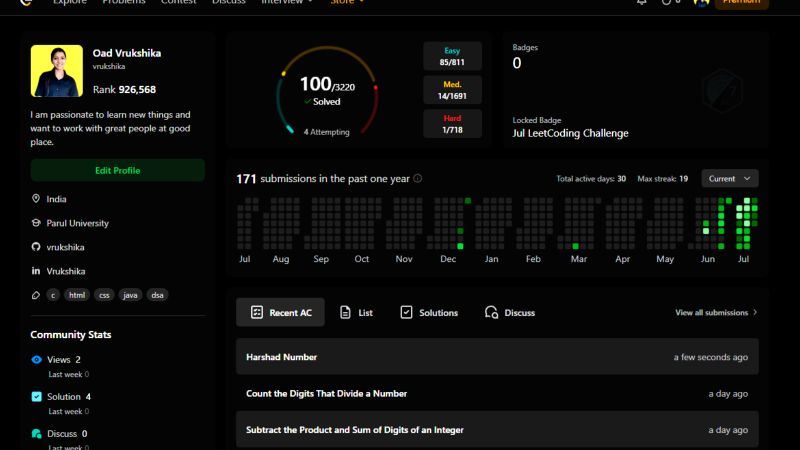
Task: Click the Community Stats heading
Action: pyautogui.click(x=71, y=335)
